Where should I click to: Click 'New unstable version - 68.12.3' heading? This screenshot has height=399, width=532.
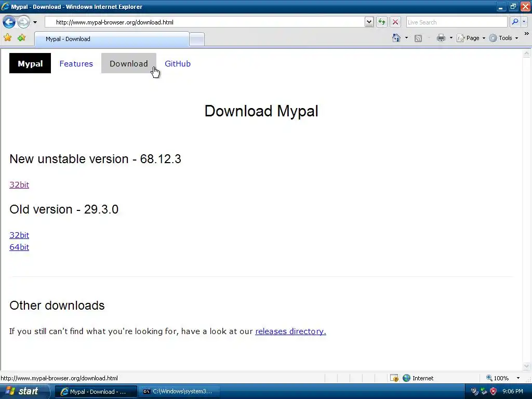tap(96, 159)
